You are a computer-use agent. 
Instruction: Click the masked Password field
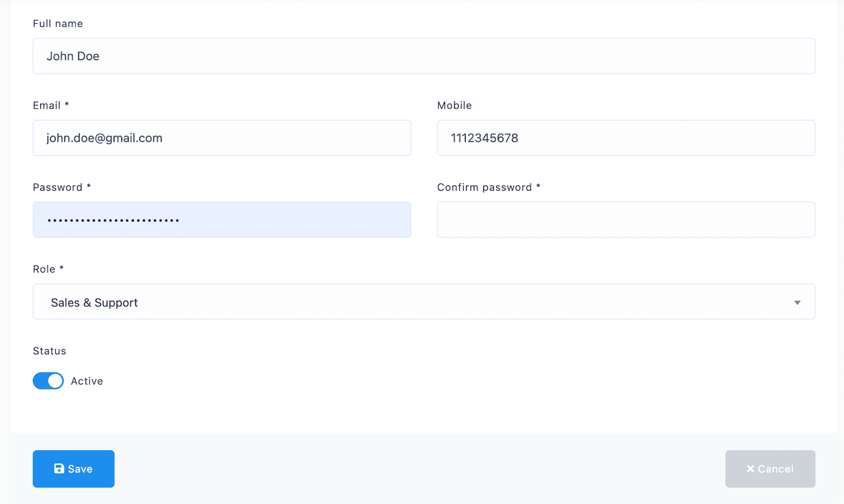click(222, 220)
